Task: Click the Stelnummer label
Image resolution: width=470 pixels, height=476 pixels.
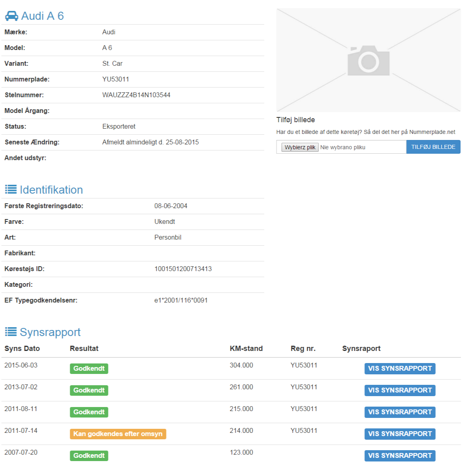Action: click(24, 95)
